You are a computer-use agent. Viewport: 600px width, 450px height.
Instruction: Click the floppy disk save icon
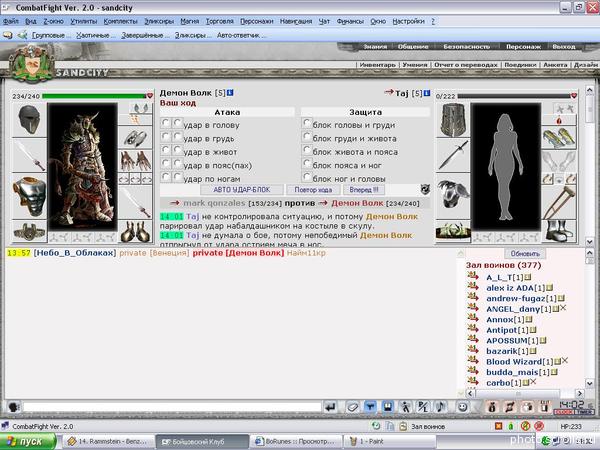click(388, 407)
